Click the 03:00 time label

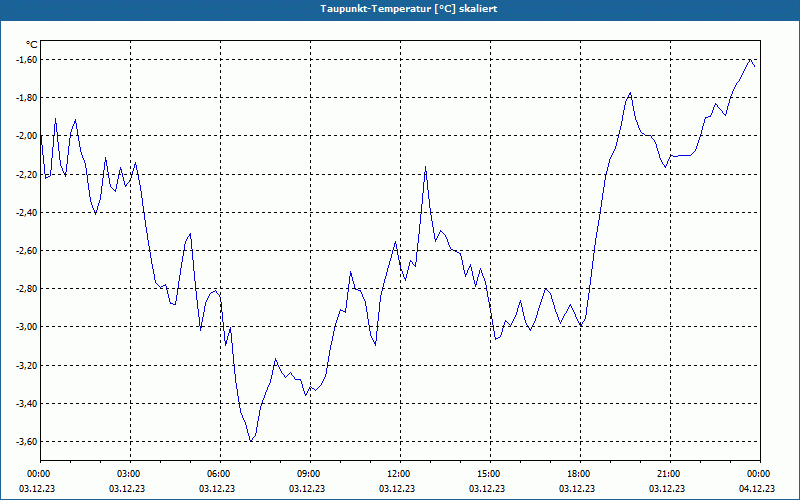[x=131, y=474]
